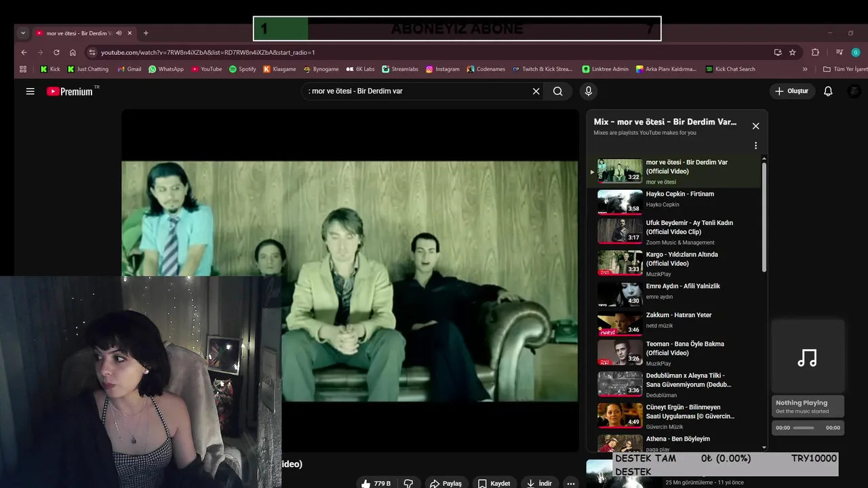Click the video player frame
Image resolution: width=868 pixels, height=488 pixels.
tap(350, 281)
